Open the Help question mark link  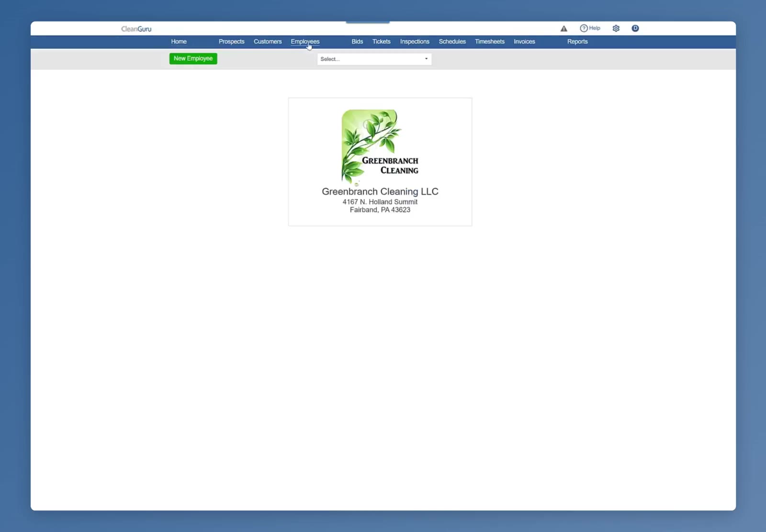click(x=590, y=28)
